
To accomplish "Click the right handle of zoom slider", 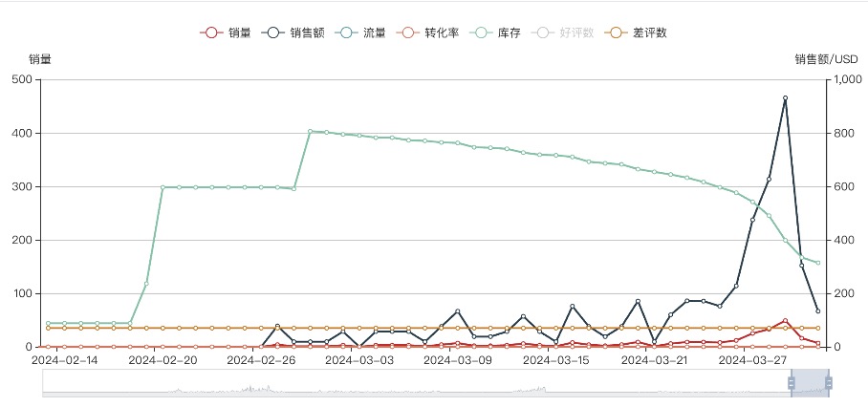I will click(829, 382).
